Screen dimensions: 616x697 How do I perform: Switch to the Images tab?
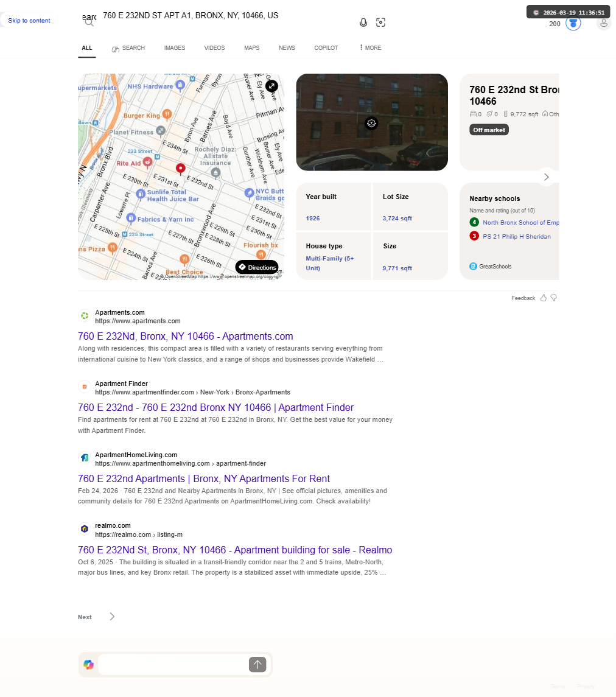click(x=174, y=47)
